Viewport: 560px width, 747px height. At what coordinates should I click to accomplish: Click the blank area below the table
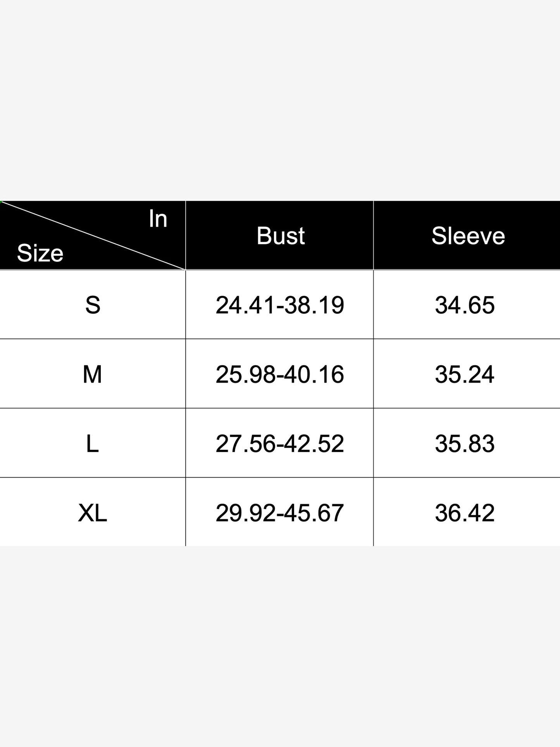pos(280,646)
